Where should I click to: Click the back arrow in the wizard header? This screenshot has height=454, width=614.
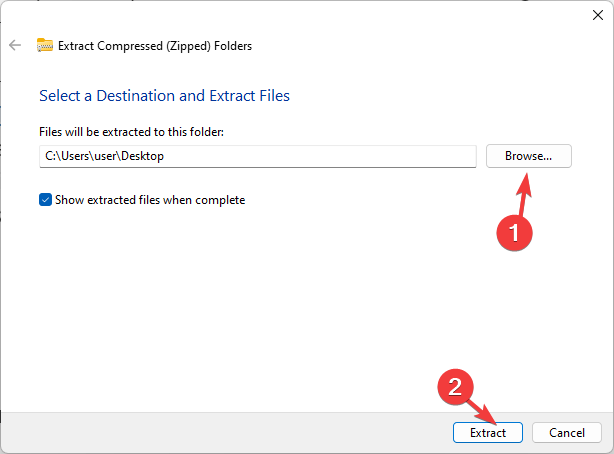click(15, 45)
